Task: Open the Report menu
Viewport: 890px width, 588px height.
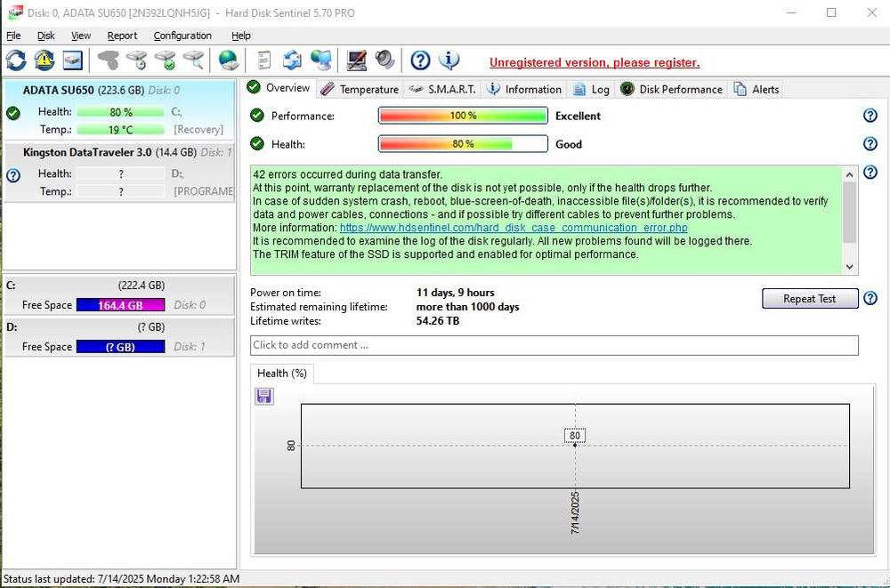Action: 122,36
